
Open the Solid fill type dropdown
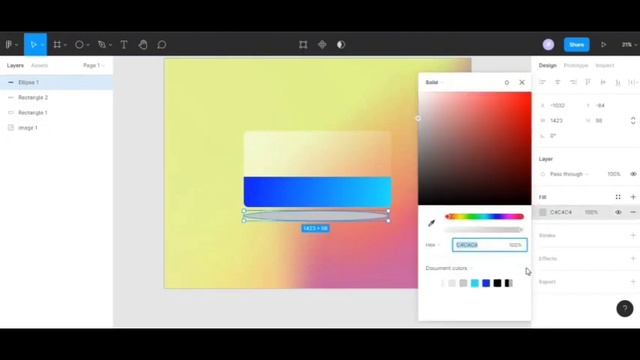[434, 82]
